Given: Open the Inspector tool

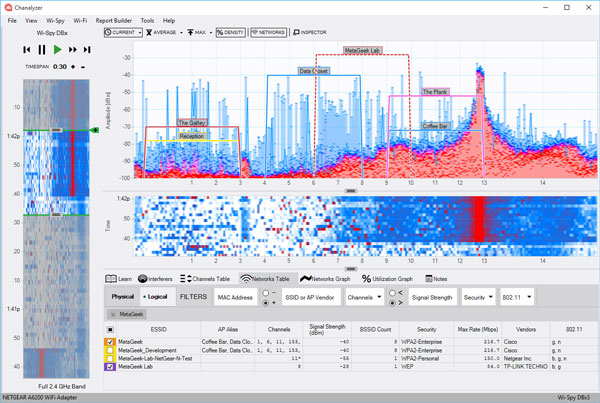Looking at the screenshot, I should click(x=310, y=33).
